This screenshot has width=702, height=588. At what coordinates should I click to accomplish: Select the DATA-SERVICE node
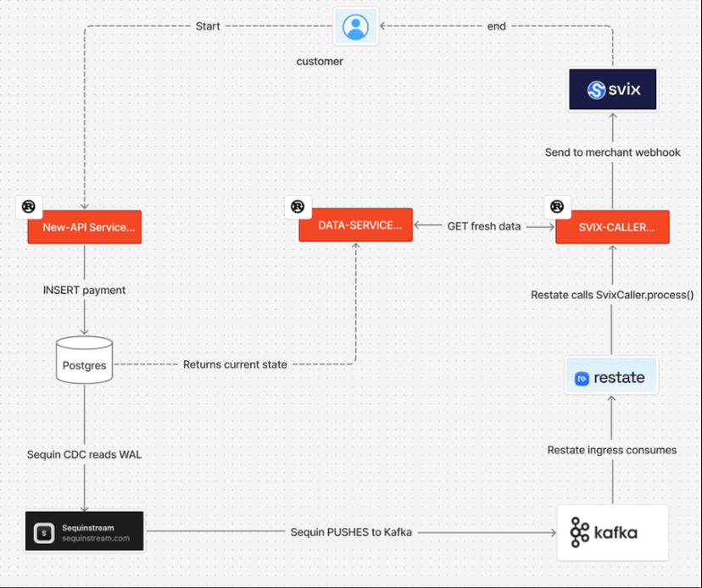(x=356, y=225)
